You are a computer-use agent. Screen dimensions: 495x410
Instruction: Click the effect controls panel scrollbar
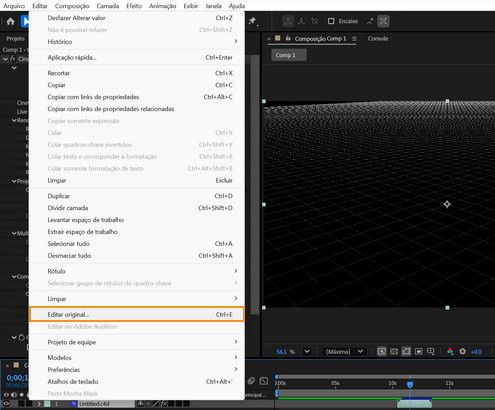[255, 184]
